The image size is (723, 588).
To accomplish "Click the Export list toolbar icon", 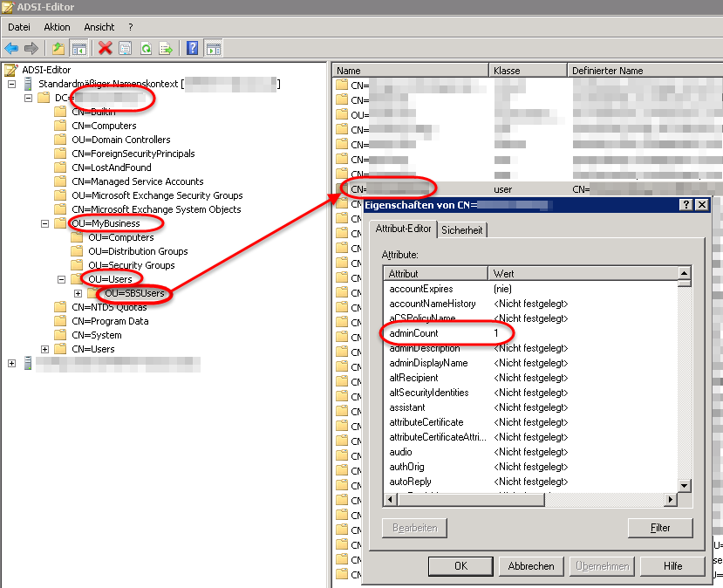I will coord(165,48).
